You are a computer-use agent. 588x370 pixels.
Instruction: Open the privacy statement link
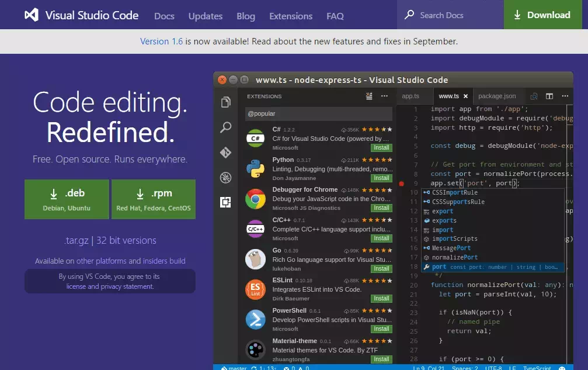[127, 286]
